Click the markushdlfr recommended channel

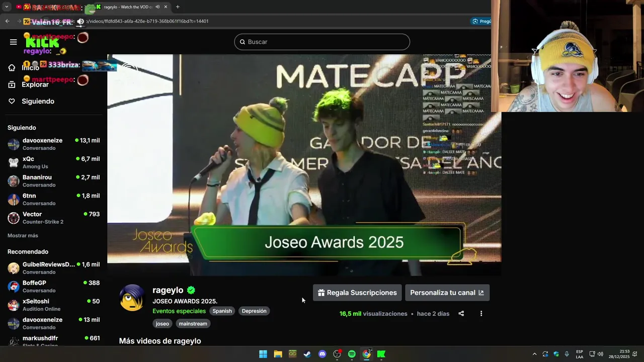point(53,341)
